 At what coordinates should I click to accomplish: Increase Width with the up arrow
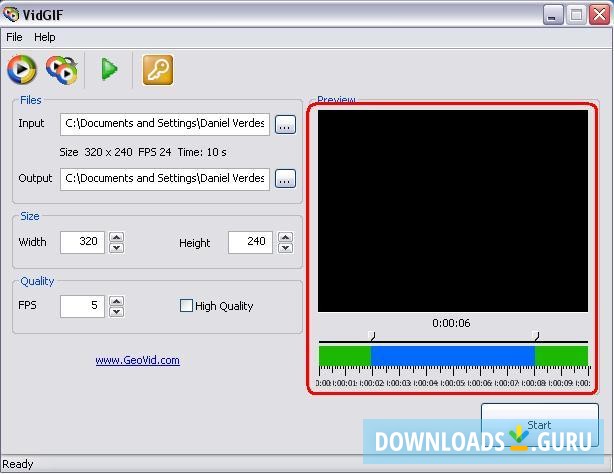click(x=117, y=237)
